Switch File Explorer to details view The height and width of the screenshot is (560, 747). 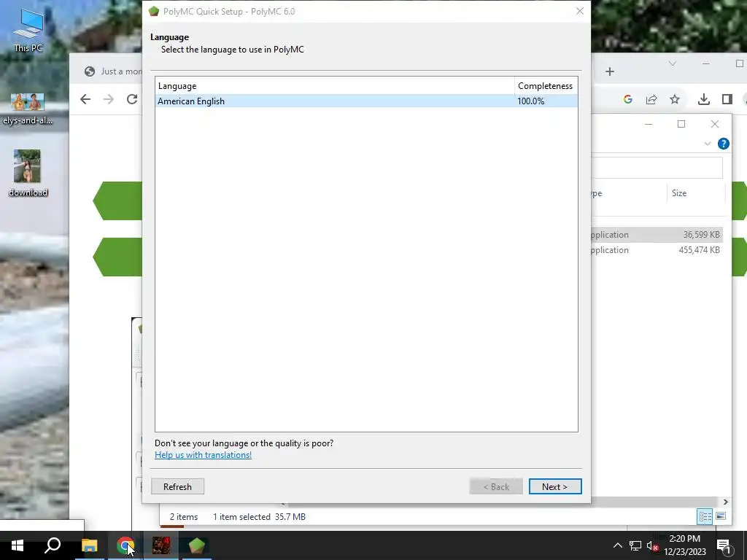click(x=705, y=517)
